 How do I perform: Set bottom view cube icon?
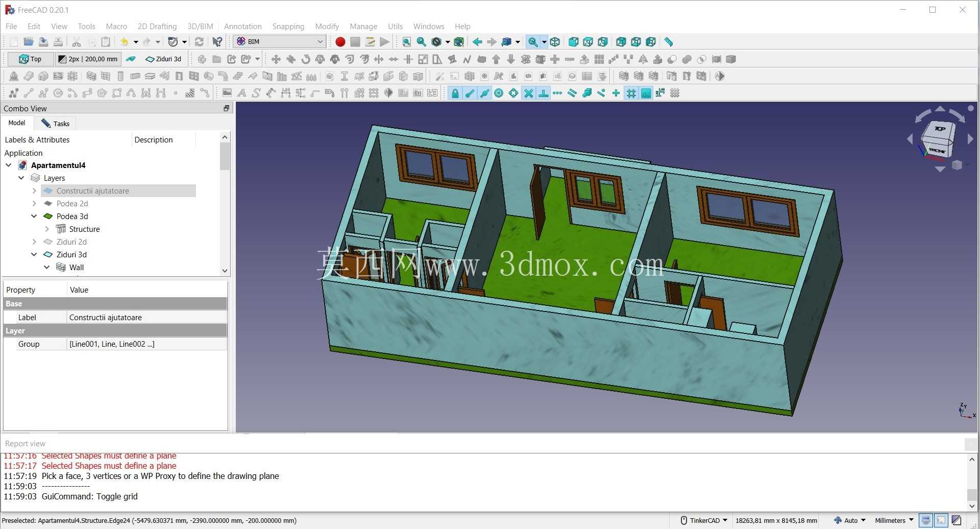pyautogui.click(x=636, y=42)
